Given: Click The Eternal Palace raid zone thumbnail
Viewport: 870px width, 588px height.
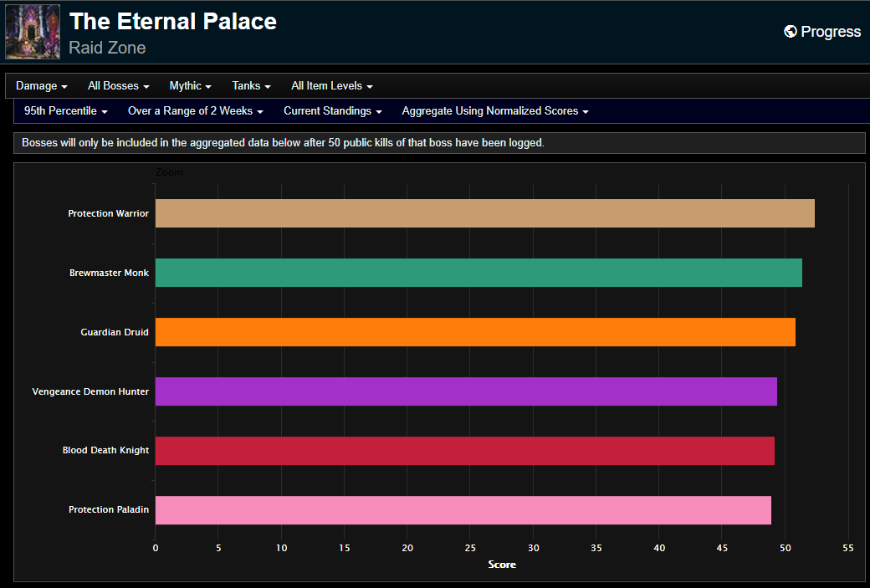Looking at the screenshot, I should click(x=33, y=32).
